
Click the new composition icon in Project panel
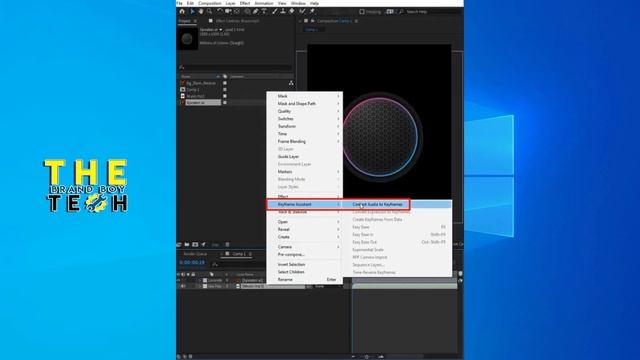tap(195, 244)
